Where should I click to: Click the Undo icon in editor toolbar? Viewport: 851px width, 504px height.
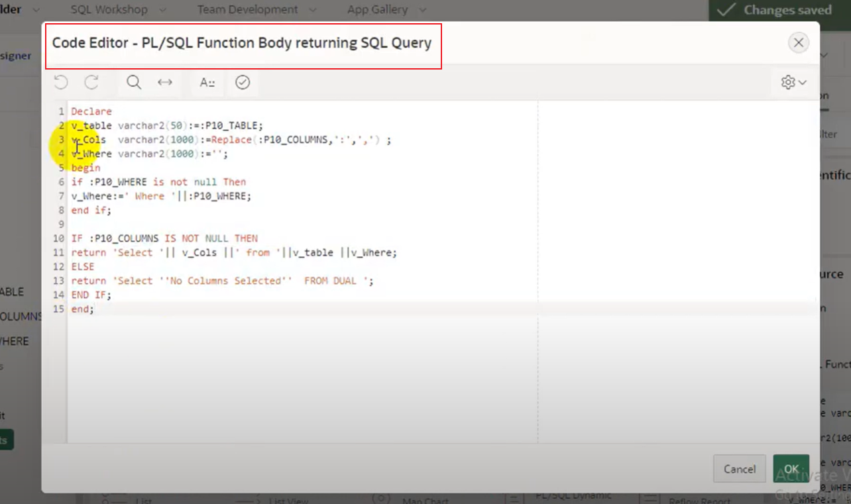61,82
